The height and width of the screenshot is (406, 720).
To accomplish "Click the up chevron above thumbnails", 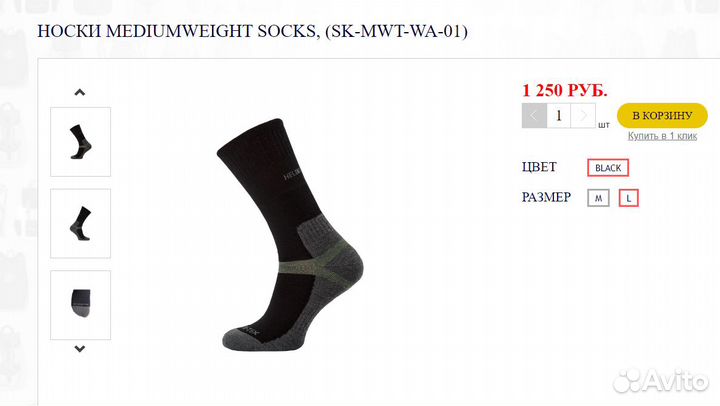I will coord(79,92).
